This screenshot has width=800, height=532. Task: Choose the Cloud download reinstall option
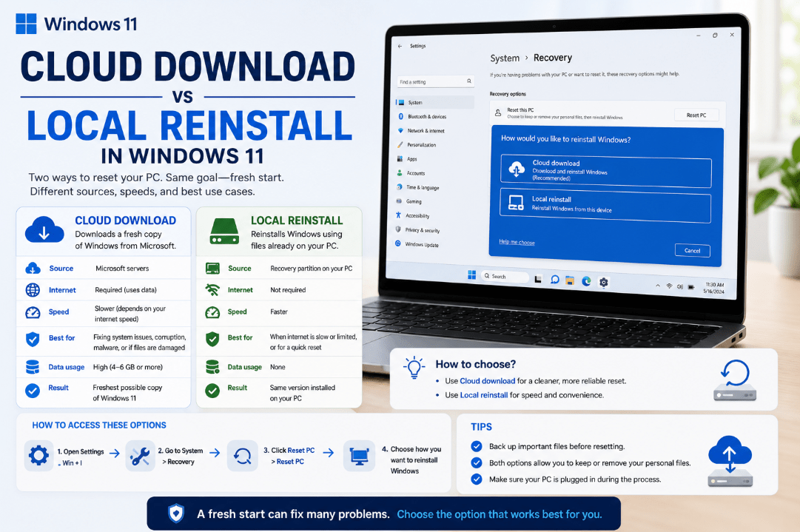[605, 171]
